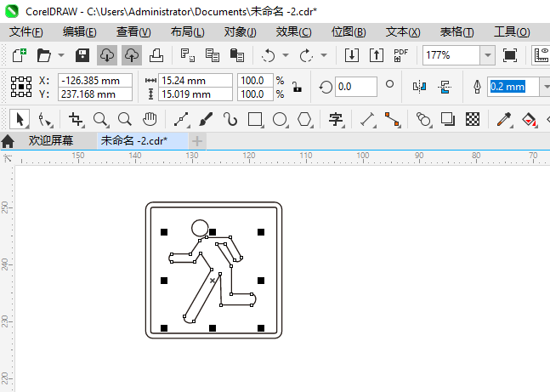550x392 pixels.
Task: Click the X position field
Action: [x=95, y=81]
